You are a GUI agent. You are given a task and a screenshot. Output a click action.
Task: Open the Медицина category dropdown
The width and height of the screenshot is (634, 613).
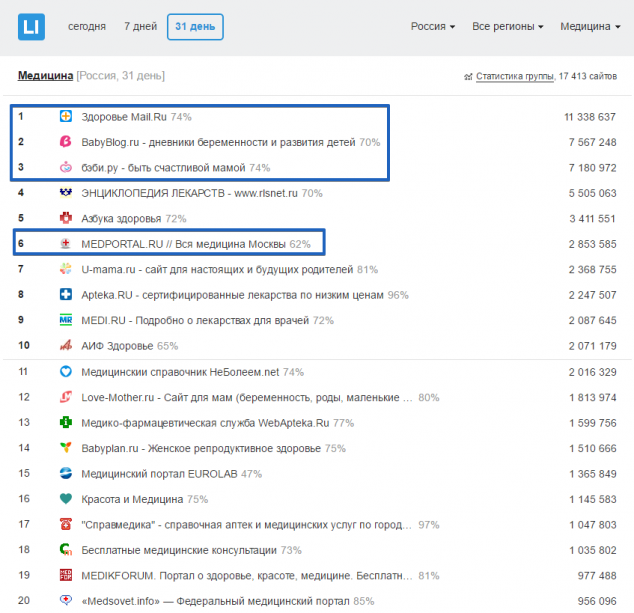[x=590, y=27]
